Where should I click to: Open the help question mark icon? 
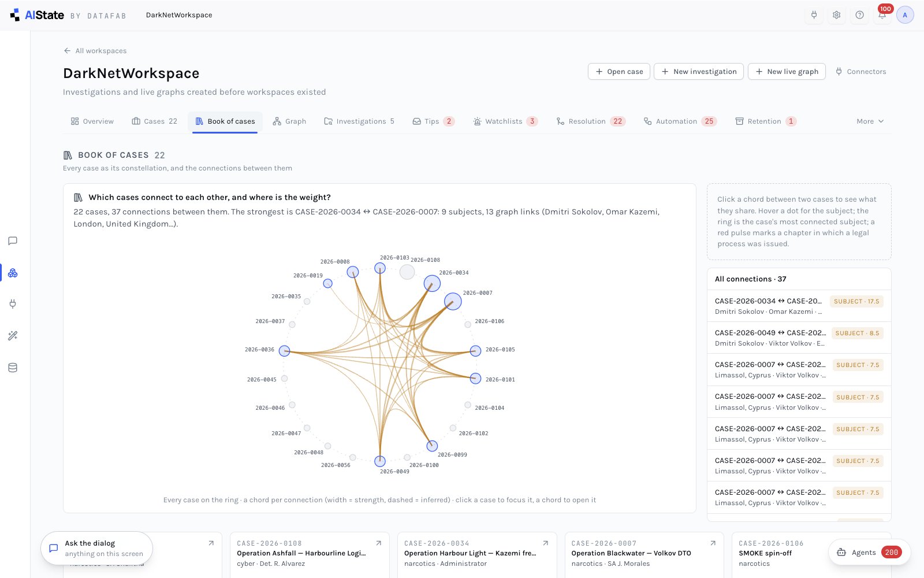click(x=859, y=15)
